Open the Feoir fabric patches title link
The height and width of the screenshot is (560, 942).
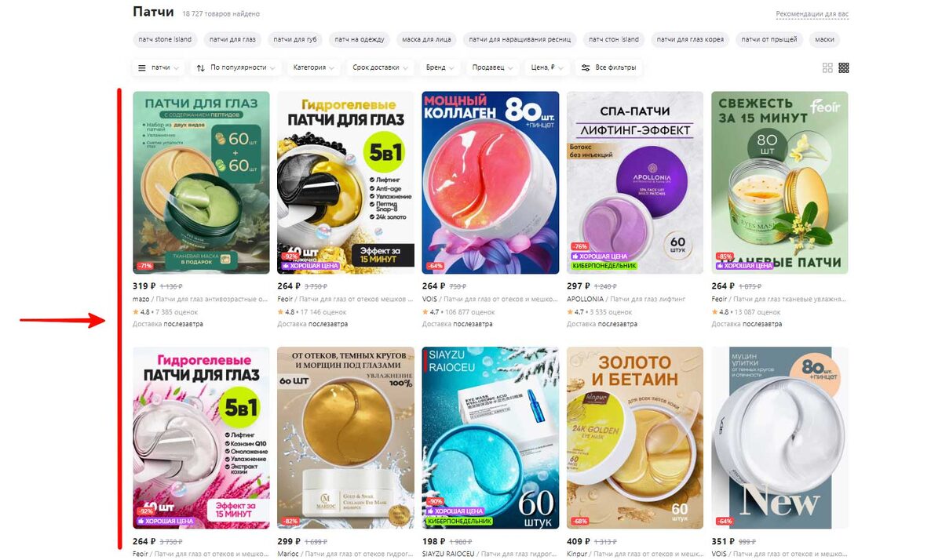point(780,299)
